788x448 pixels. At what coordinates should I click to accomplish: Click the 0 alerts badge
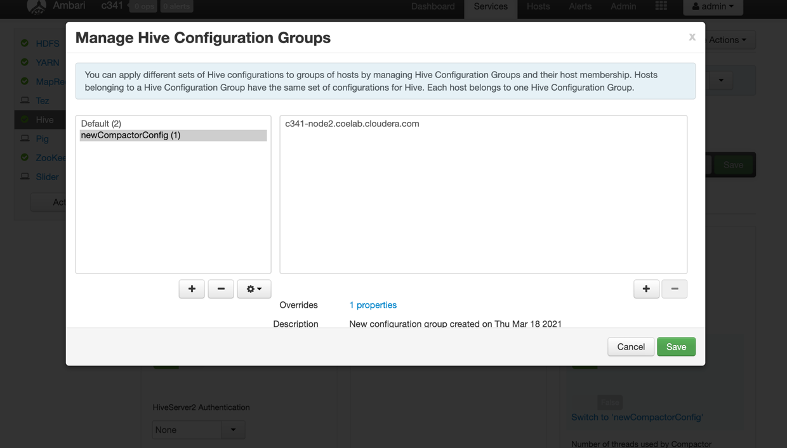(x=177, y=7)
